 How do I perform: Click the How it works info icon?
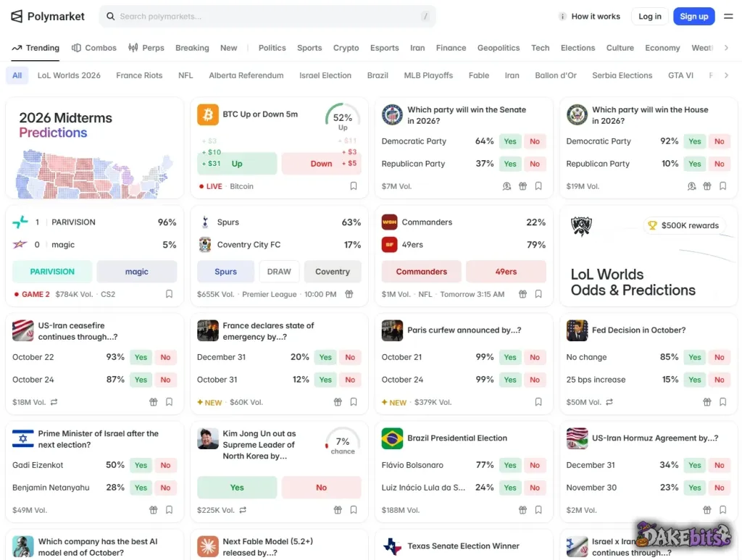(x=562, y=17)
